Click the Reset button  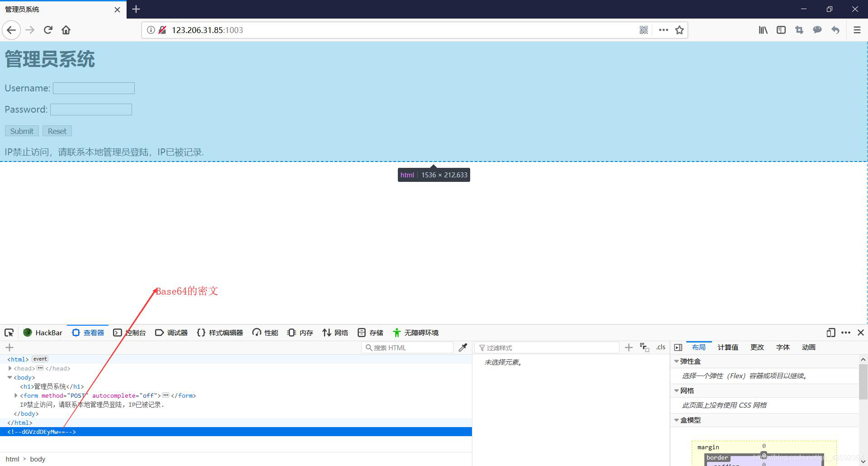click(x=57, y=131)
